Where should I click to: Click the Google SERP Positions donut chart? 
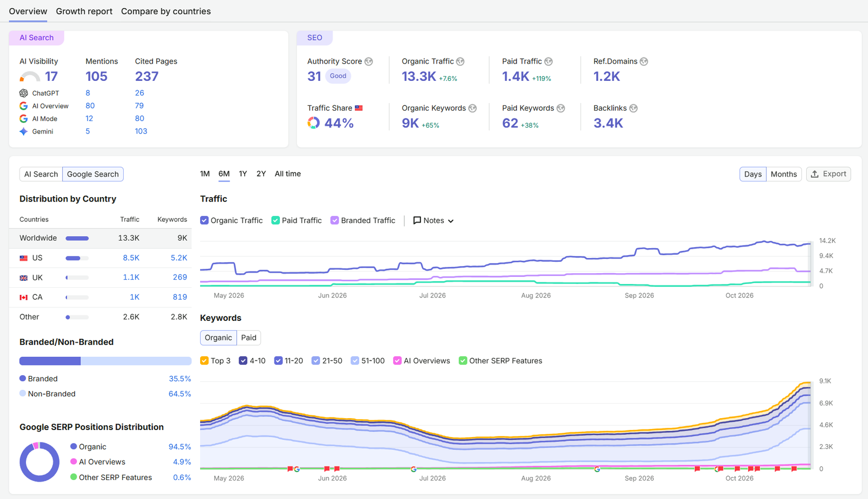point(40,462)
